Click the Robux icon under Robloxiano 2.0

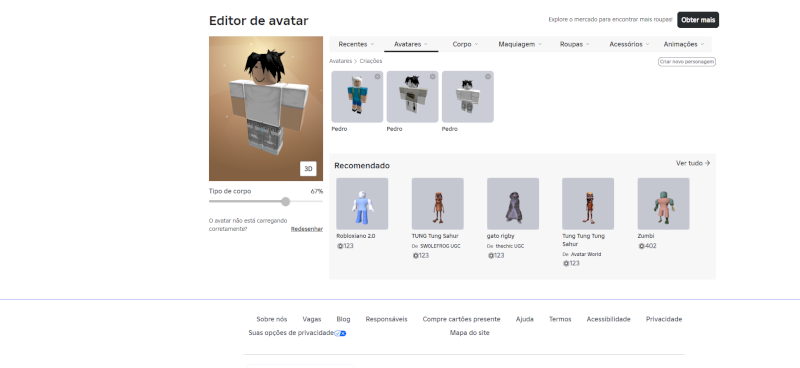pos(340,246)
